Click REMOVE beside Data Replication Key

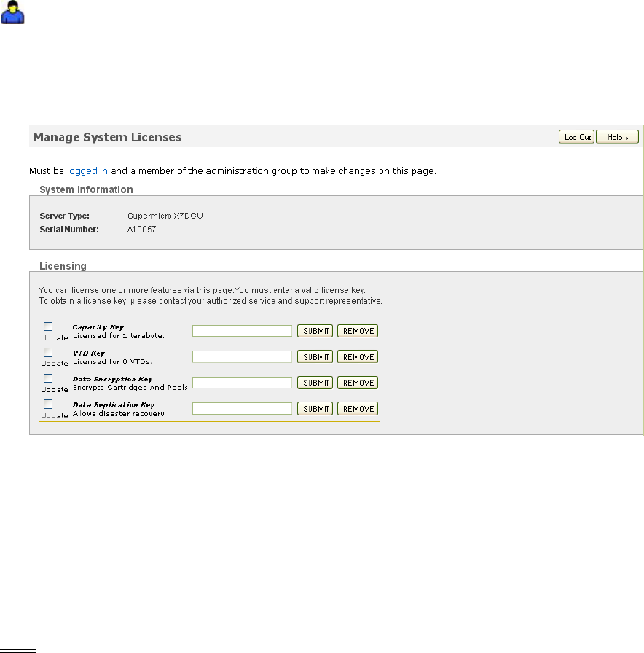[x=358, y=409]
